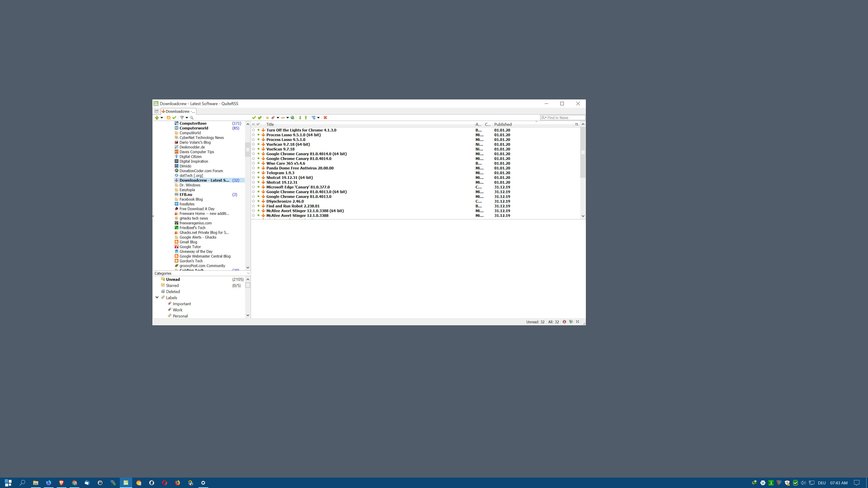Toggle star for Process Lasso 9.5.1.0 (64-bit)
This screenshot has height=488, width=868.
coord(253,135)
